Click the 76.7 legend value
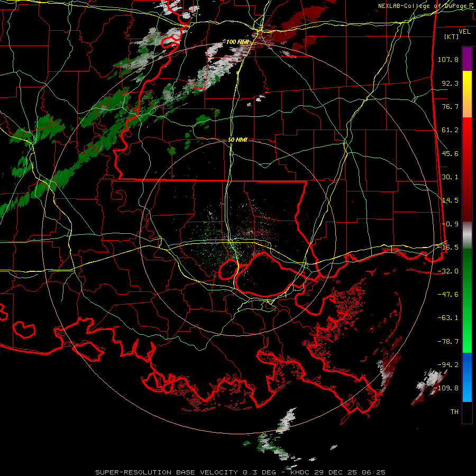This screenshot has width=476, height=476. (450, 106)
